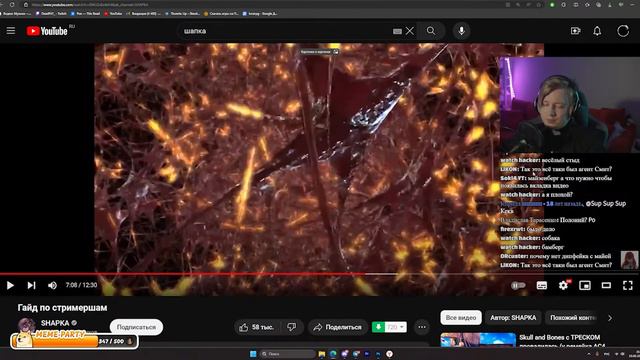The height and width of the screenshot is (360, 640).
Task: Seek on the red video progress bar
Action: [x=320, y=274]
